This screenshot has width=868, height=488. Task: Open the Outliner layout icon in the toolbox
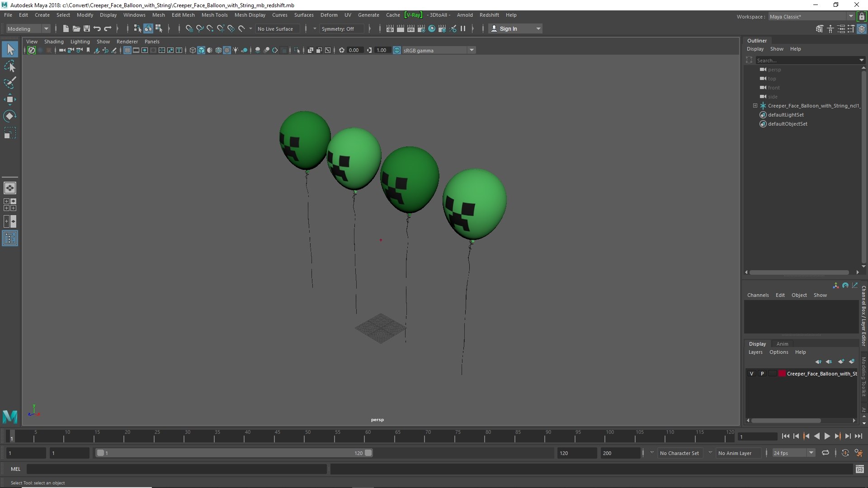click(x=10, y=238)
